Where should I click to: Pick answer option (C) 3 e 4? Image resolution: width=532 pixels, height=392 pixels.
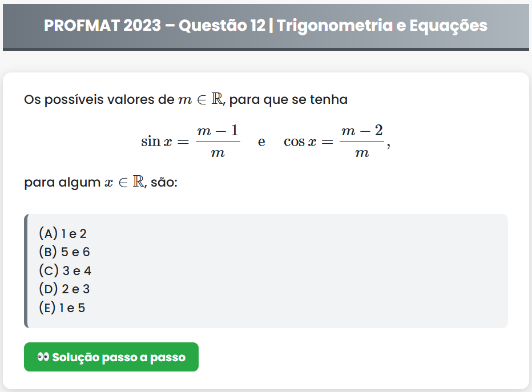pos(65,270)
